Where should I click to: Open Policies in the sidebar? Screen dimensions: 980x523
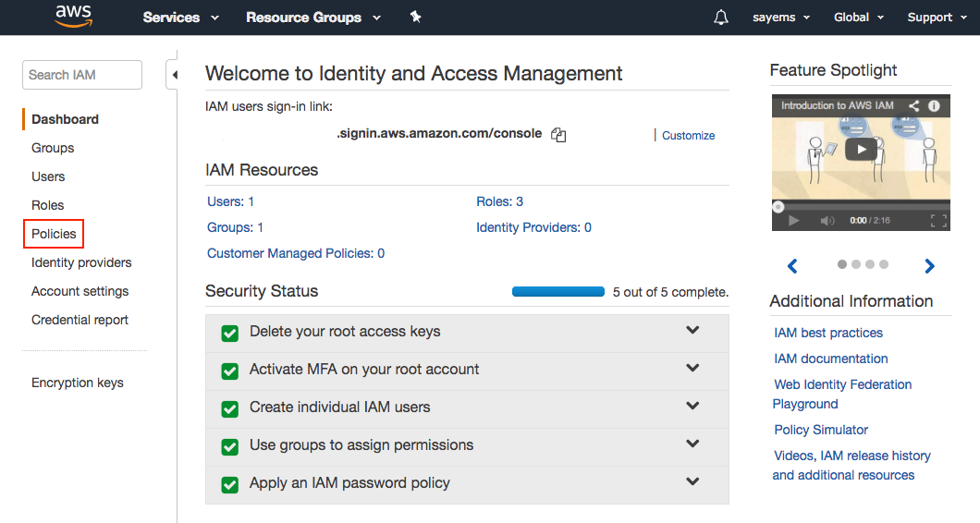coord(54,234)
